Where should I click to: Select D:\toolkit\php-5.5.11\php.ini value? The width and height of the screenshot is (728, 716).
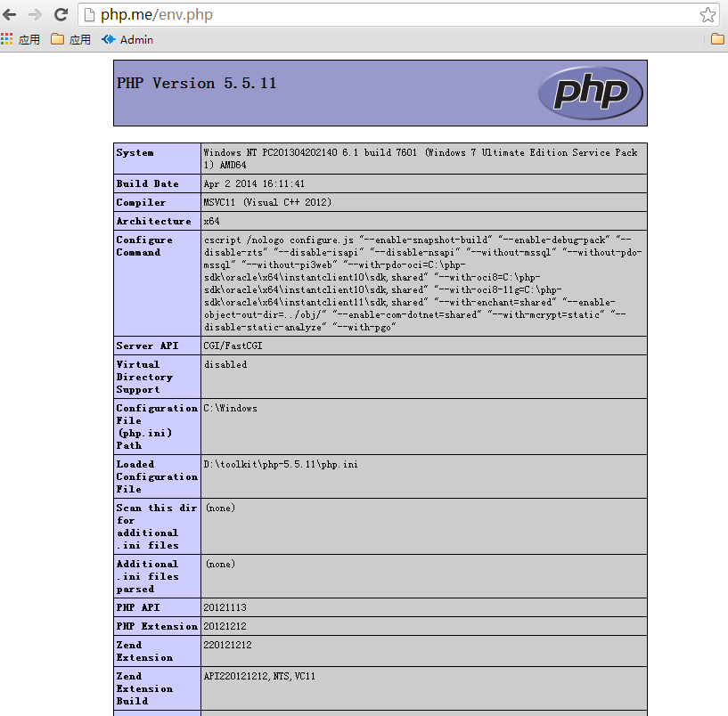[x=281, y=465]
